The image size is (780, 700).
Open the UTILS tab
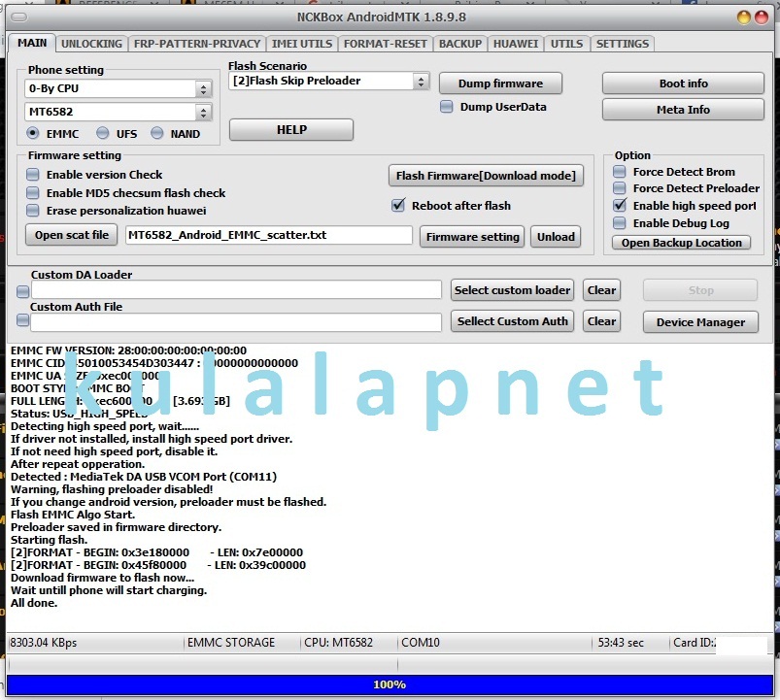566,44
